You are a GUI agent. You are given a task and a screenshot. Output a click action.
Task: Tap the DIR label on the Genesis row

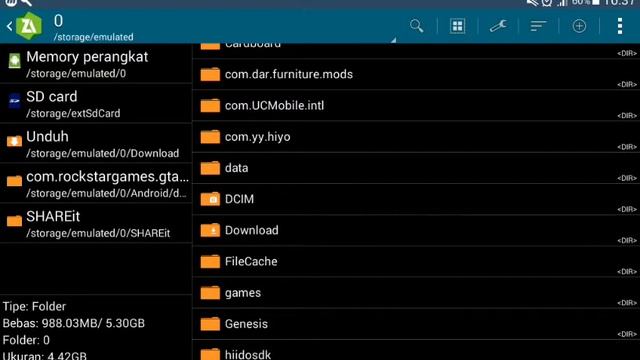pos(627,334)
